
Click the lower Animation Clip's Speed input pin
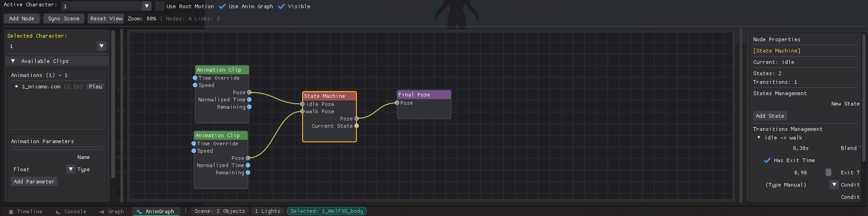194,151
